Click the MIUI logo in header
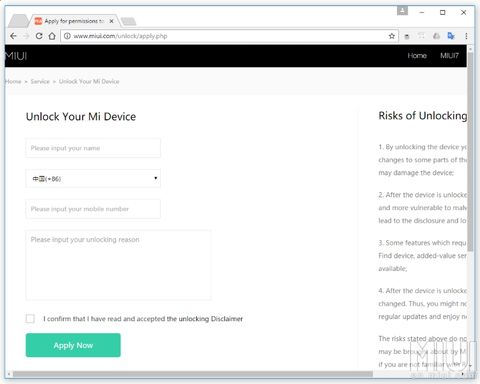The height and width of the screenshot is (384, 480). click(16, 56)
